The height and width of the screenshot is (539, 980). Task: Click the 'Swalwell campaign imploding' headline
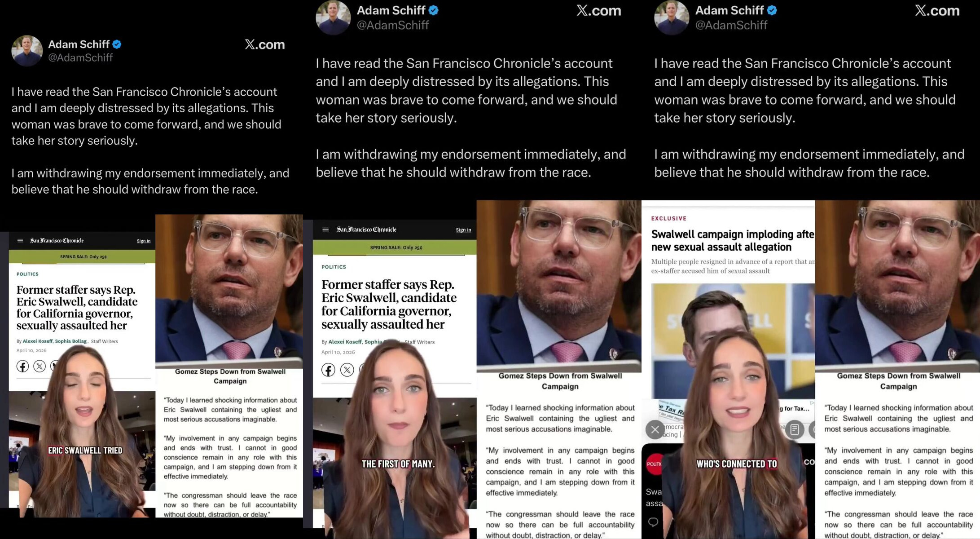pyautogui.click(x=733, y=241)
